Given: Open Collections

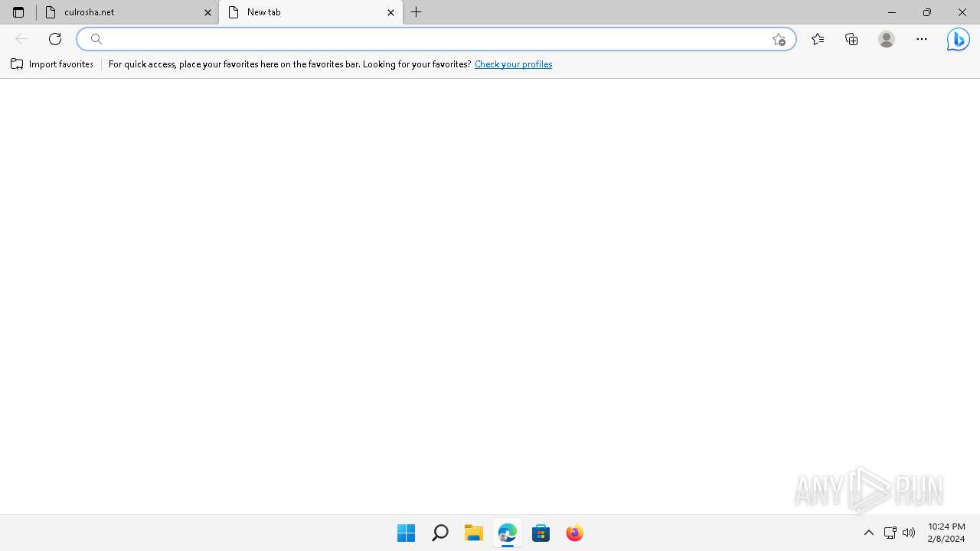Looking at the screenshot, I should pyautogui.click(x=851, y=39).
